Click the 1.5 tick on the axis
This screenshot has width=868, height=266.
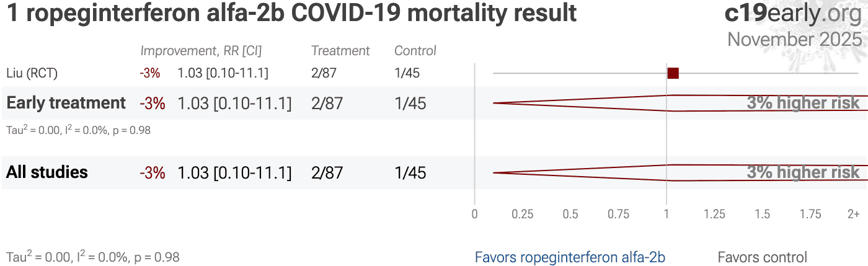click(x=762, y=215)
